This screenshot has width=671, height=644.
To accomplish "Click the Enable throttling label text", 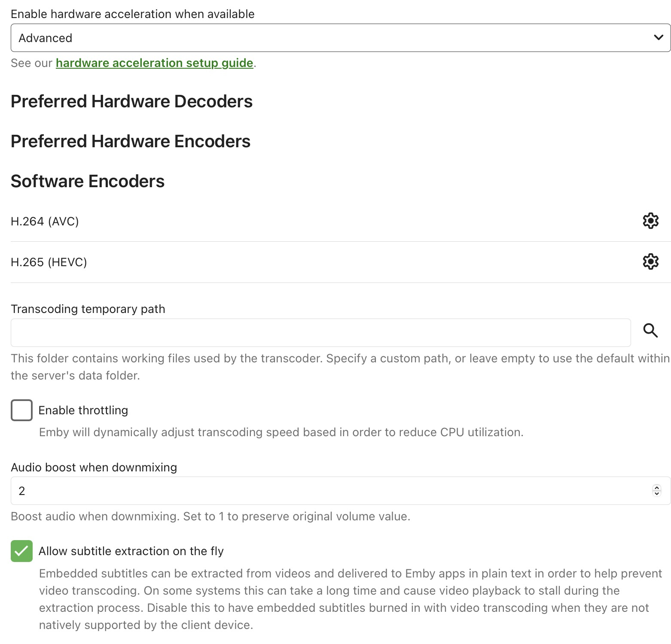I will tap(83, 410).
